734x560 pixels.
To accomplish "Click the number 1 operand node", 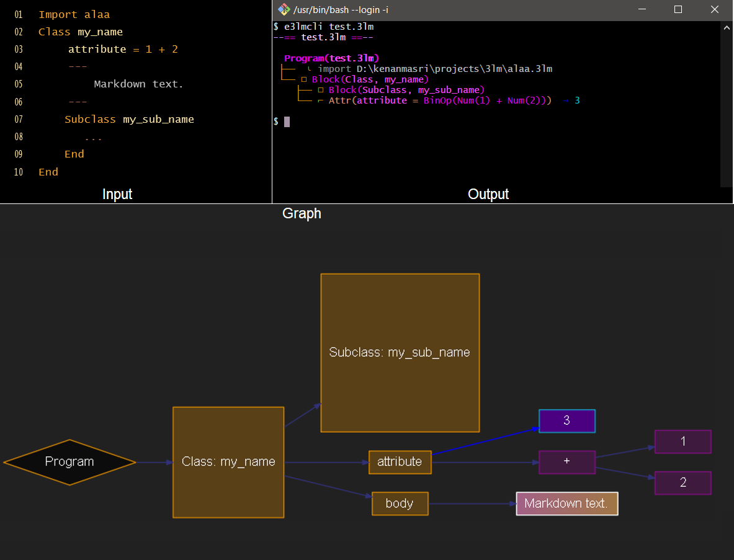I will pyautogui.click(x=683, y=442).
